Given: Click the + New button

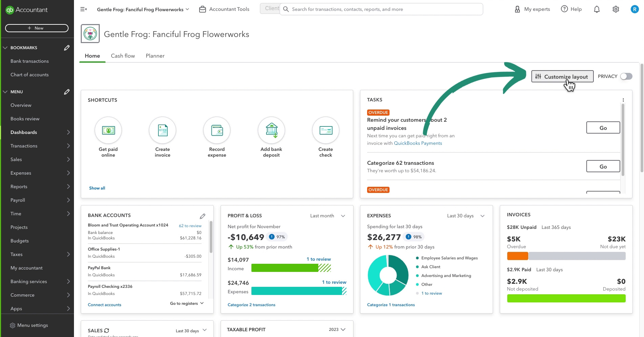Looking at the screenshot, I should [x=37, y=28].
